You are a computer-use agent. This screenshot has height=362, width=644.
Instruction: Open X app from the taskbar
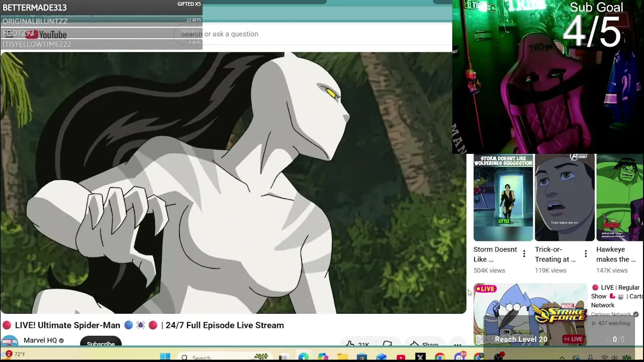[421, 357]
